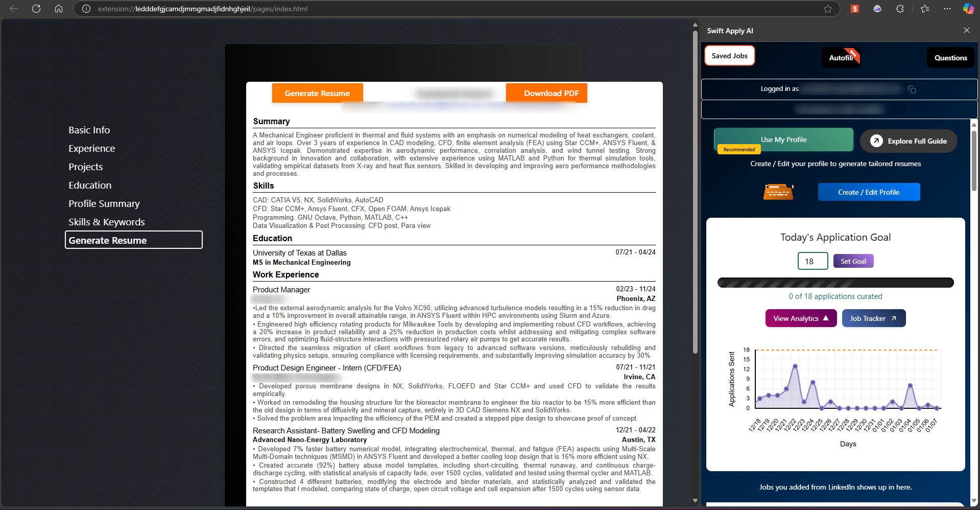Open the Profile Summary section
980x510 pixels.
[x=104, y=204]
